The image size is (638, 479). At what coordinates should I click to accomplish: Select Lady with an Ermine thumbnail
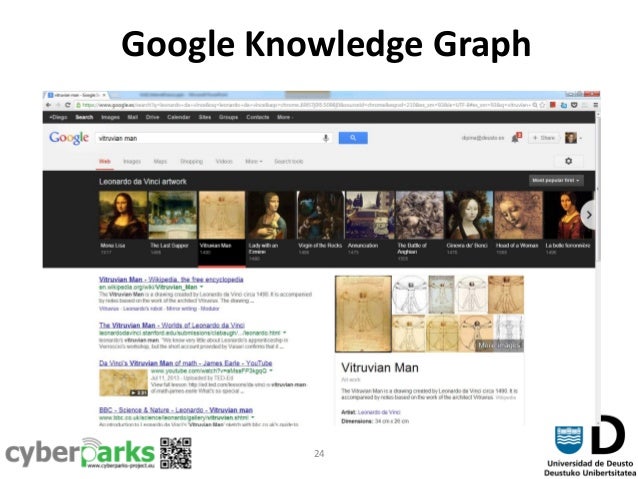point(271,215)
